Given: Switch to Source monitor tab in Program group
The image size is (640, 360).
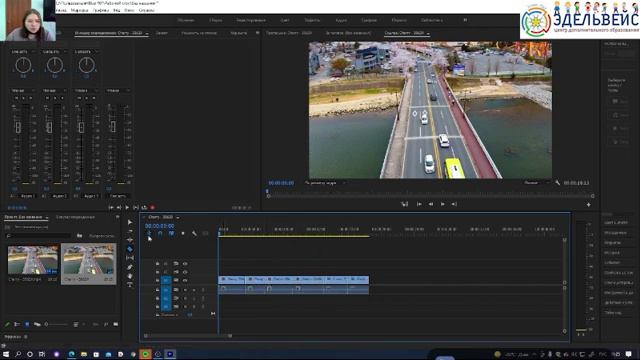Looking at the screenshot, I should coord(348,33).
